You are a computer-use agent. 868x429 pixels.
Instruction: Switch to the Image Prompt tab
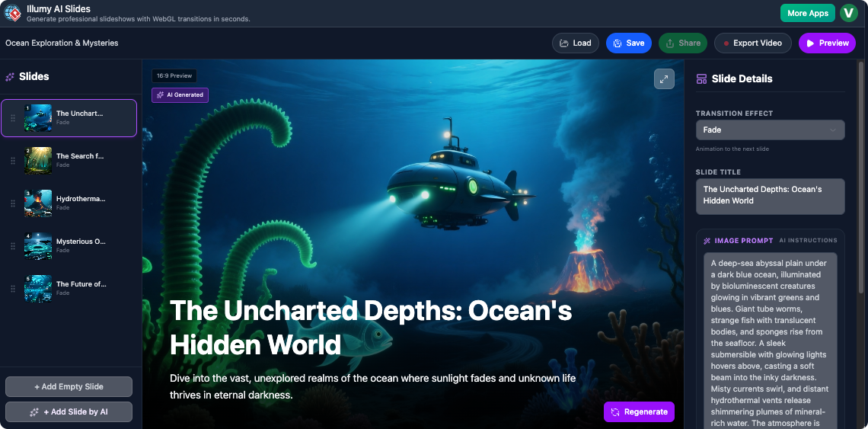(x=743, y=241)
